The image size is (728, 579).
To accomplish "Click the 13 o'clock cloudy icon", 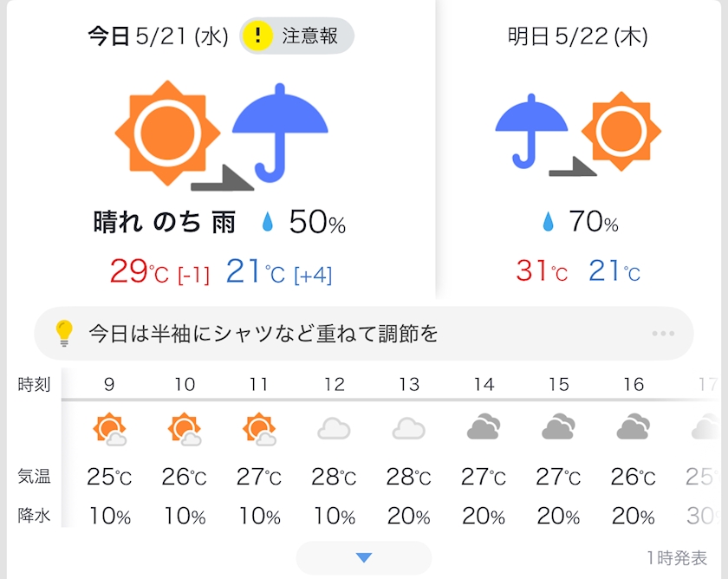I will point(408,428).
